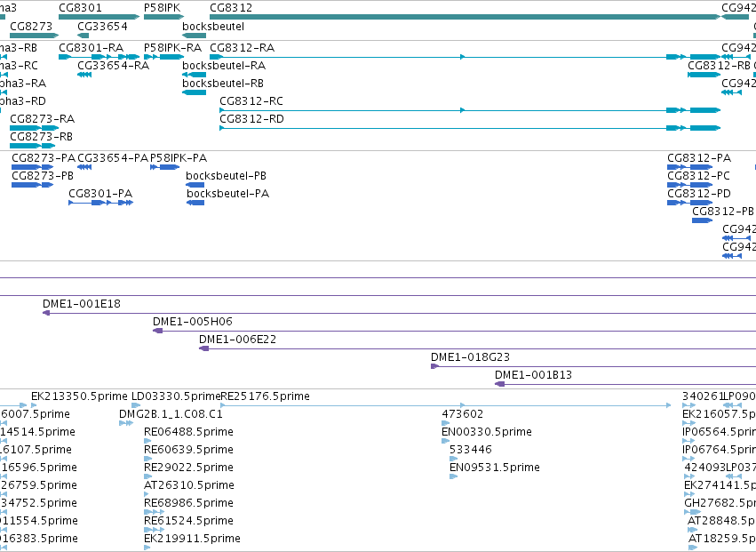Image resolution: width=756 pixels, height=552 pixels.
Task: Open the CG8312-PA protein label
Action: point(699,158)
